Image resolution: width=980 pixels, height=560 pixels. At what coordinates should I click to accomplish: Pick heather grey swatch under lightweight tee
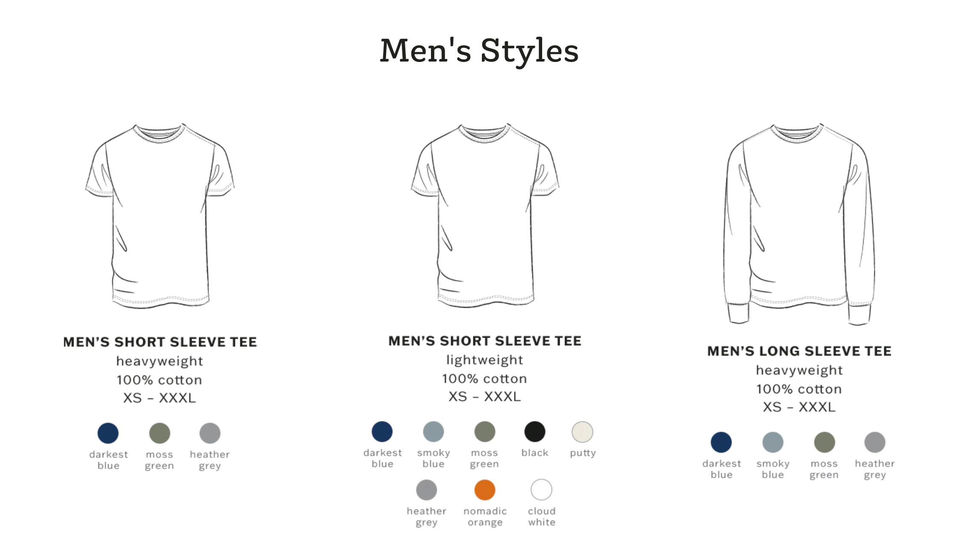coord(427,490)
